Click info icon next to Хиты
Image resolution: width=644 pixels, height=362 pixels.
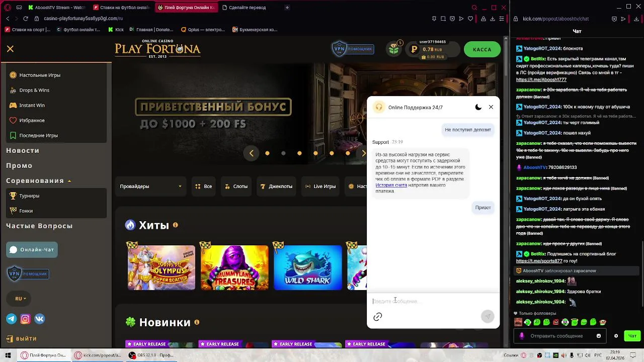[x=176, y=225]
